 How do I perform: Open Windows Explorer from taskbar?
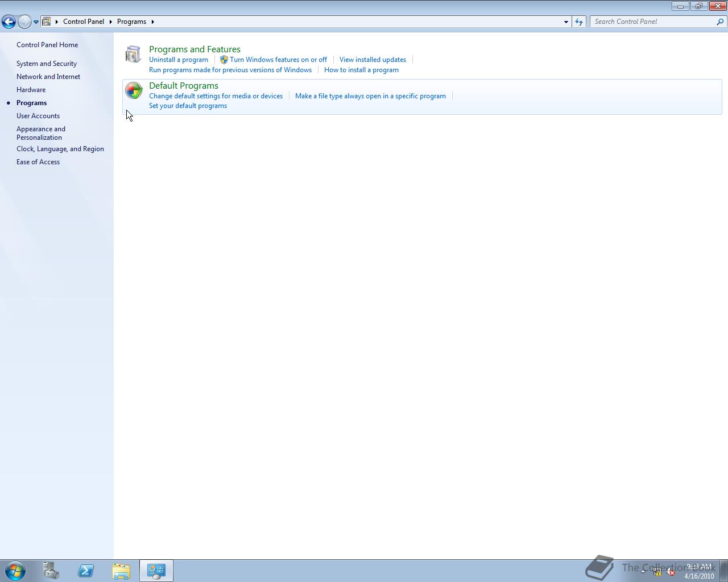(121, 571)
